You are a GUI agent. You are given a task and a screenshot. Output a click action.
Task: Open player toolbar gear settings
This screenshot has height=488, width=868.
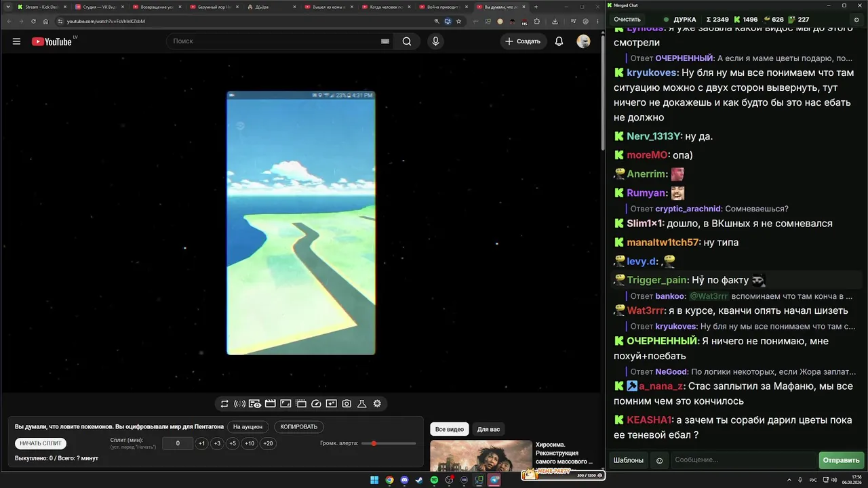[x=377, y=404]
